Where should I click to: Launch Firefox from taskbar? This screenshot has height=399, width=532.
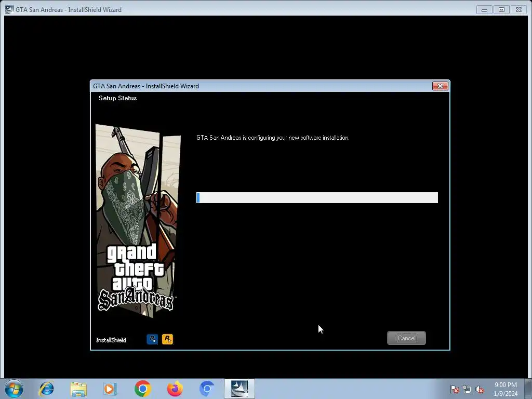click(175, 389)
